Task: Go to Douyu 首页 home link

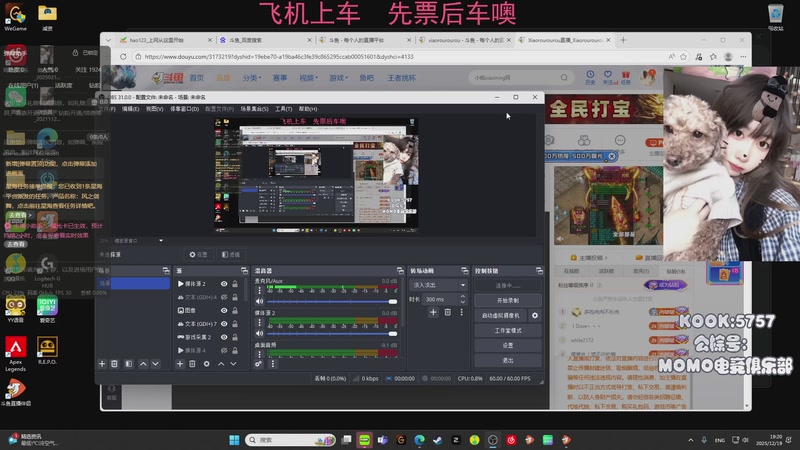Action: point(196,78)
